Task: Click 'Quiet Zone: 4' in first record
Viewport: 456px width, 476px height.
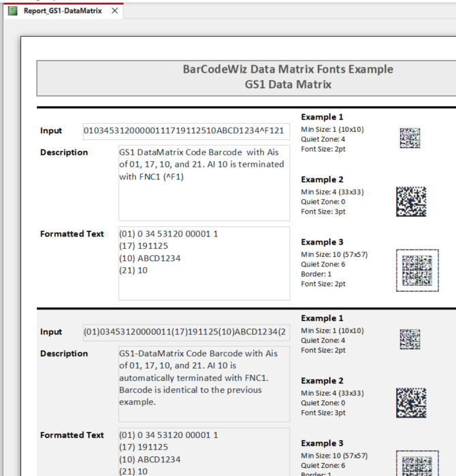Action: (x=323, y=139)
